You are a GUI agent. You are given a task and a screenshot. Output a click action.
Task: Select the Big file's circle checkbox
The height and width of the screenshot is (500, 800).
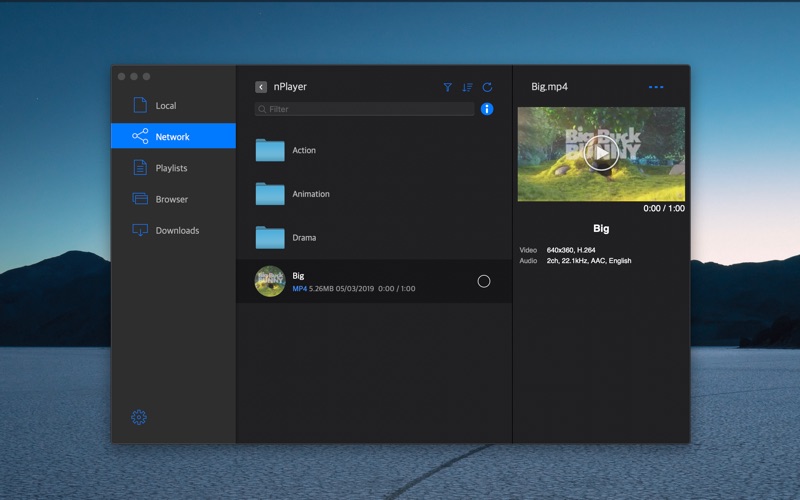point(484,281)
